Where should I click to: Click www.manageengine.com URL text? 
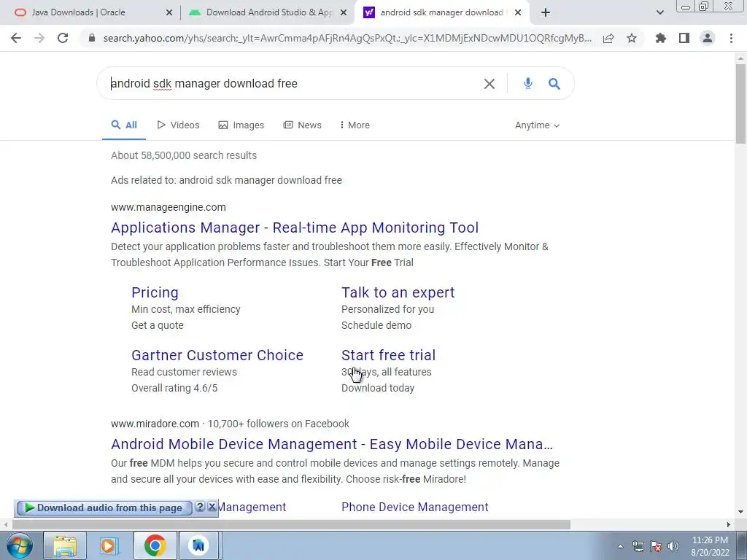click(169, 207)
